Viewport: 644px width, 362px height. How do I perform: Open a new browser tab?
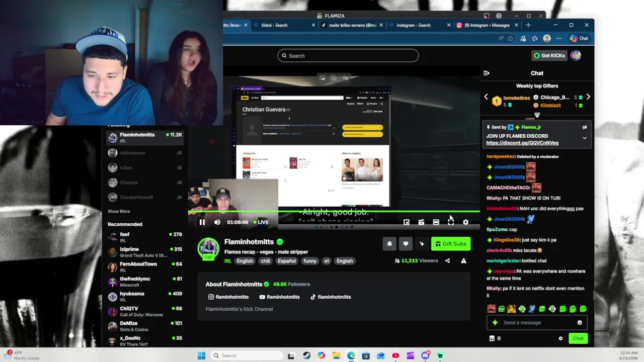coord(528,25)
